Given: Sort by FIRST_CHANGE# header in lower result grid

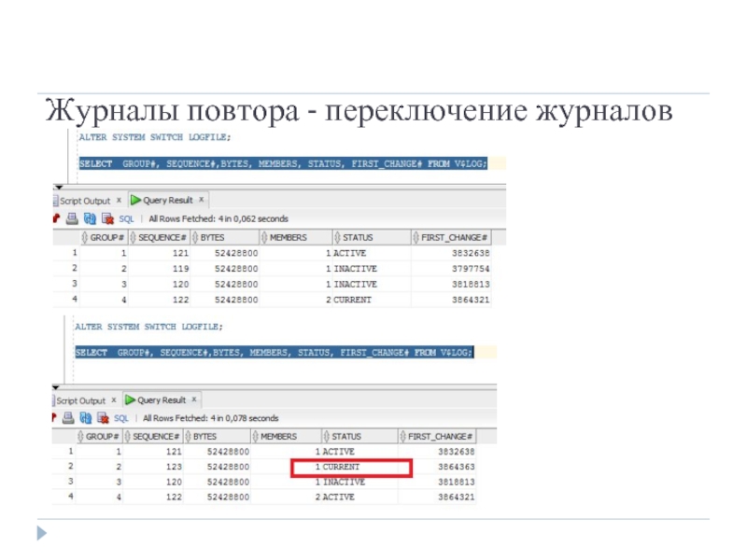Looking at the screenshot, I should pyautogui.click(x=437, y=436).
